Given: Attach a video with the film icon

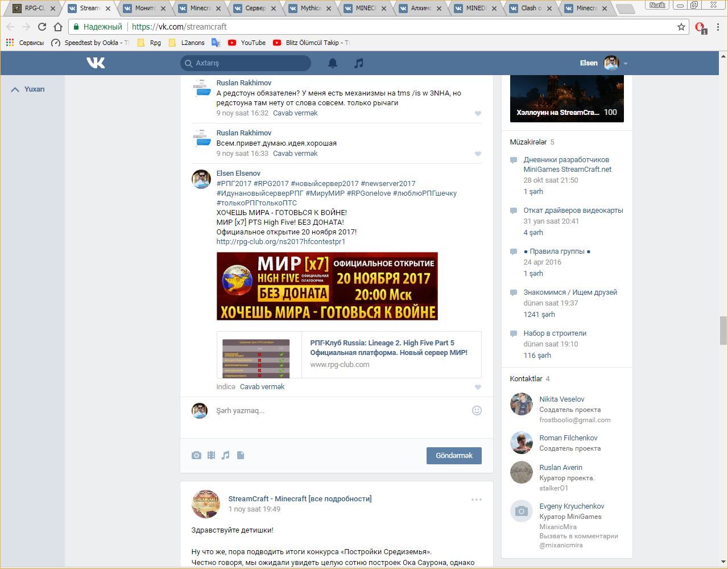Looking at the screenshot, I should tap(211, 455).
